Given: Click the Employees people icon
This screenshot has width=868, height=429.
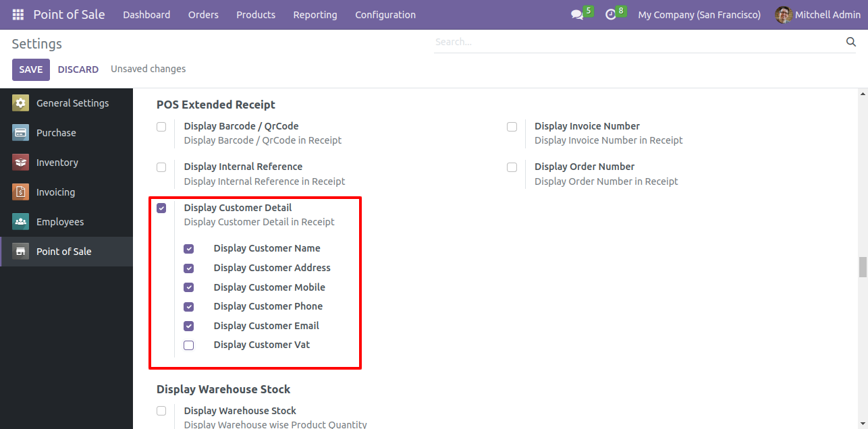Looking at the screenshot, I should coord(21,222).
